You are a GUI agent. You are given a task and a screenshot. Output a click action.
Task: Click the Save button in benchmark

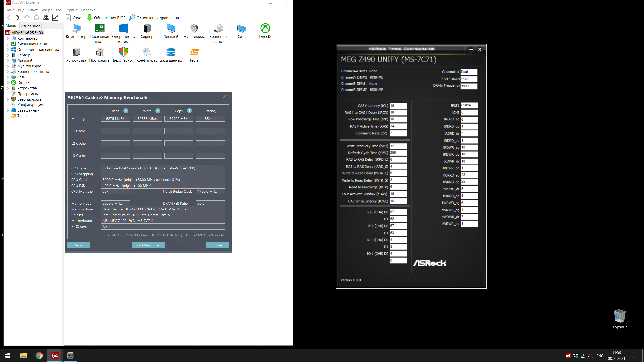(x=79, y=245)
